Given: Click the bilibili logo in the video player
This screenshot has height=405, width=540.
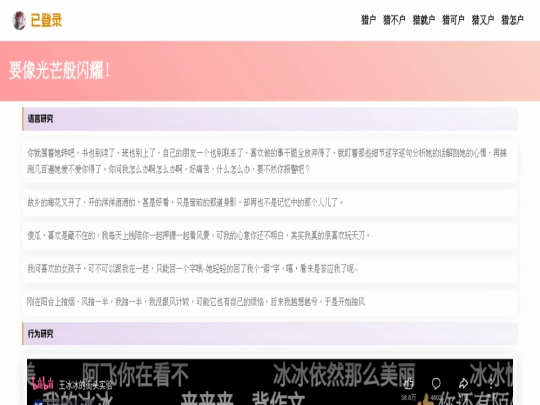Looking at the screenshot, I should click(43, 383).
